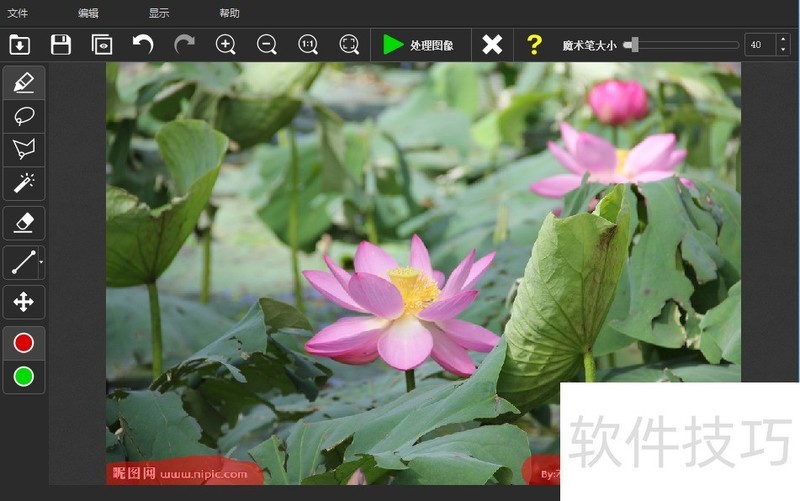Screen dimensions: 800x501
Task: Select the eraser tool
Action: click(24, 223)
